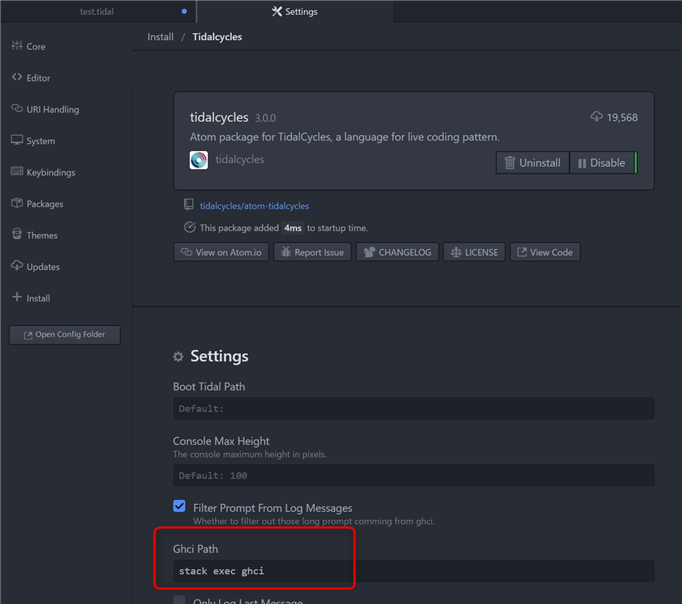Open the System settings section
The width and height of the screenshot is (682, 604).
(x=33, y=141)
